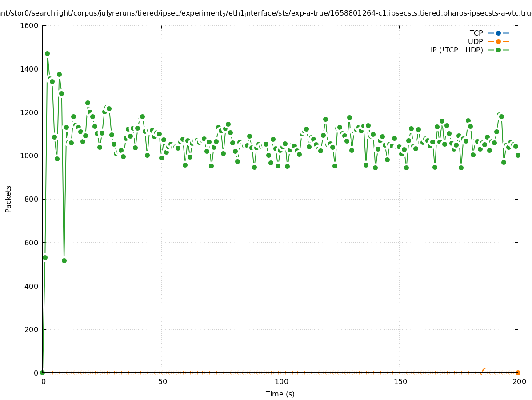Image resolution: width=532 pixels, height=400 pixels.
Task: Select the highest green peak data point
Action: click(x=47, y=53)
